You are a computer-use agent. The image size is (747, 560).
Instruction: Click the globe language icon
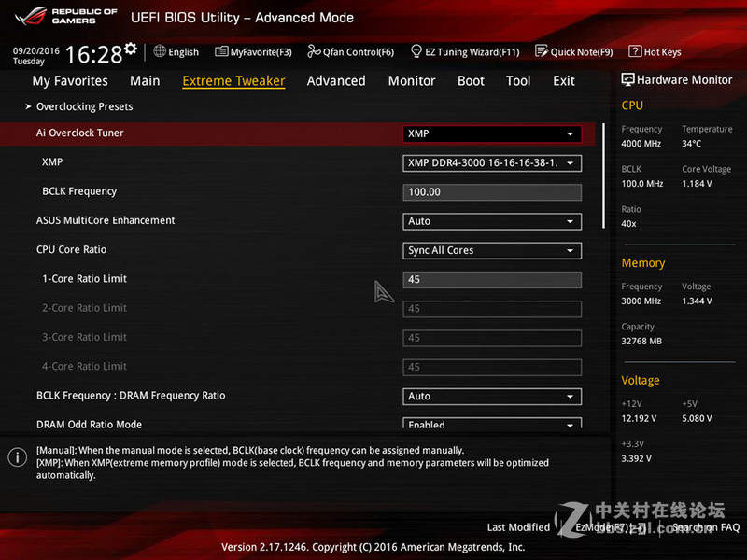(x=160, y=51)
